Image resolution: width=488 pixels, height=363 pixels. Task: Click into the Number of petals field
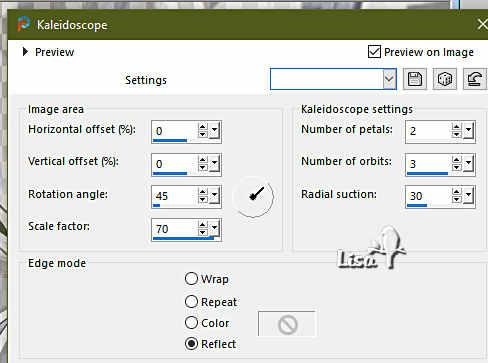point(429,130)
